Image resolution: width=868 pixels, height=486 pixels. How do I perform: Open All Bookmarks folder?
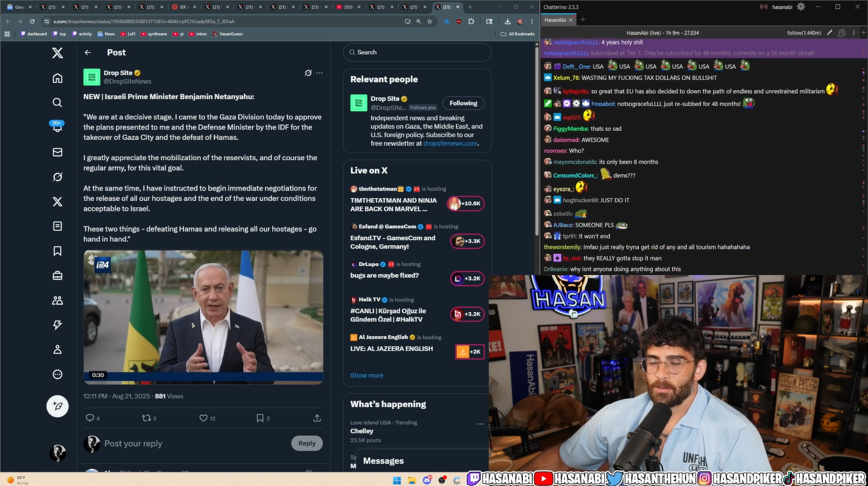518,34
